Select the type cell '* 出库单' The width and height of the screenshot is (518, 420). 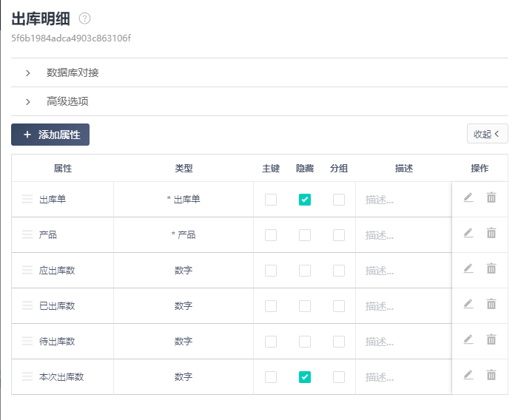pos(184,199)
